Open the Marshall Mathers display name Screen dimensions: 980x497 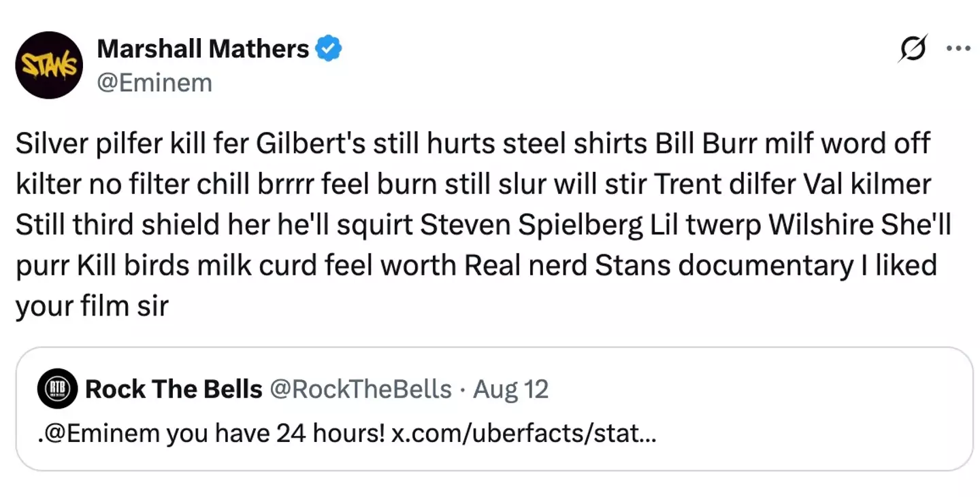point(203,49)
